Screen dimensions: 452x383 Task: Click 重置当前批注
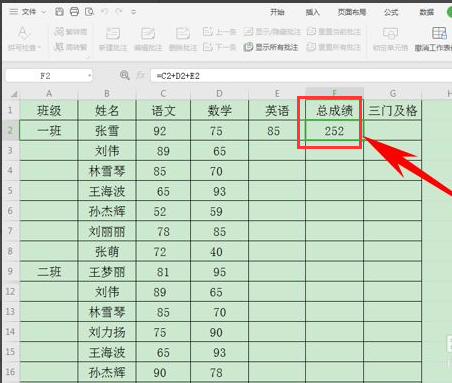pos(334,32)
